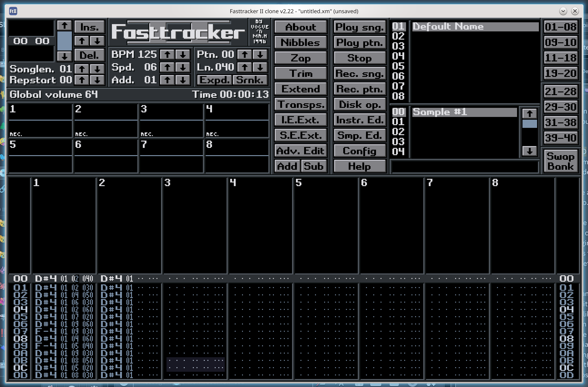This screenshot has height=387, width=588.
Task: Click the song position scrollbar thumb
Action: [64, 41]
